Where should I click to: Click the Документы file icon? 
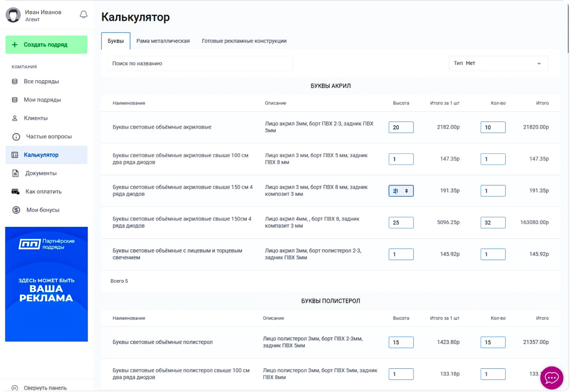point(15,173)
